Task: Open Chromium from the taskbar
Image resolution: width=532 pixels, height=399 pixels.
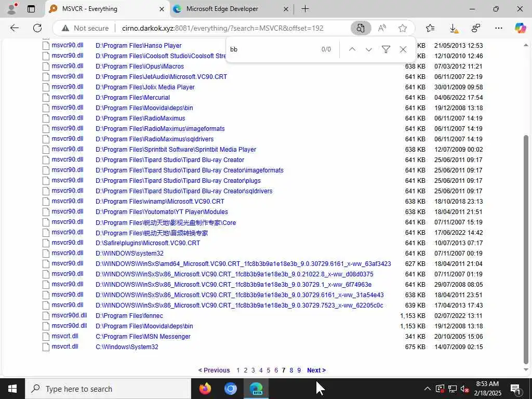Action: tap(230, 389)
